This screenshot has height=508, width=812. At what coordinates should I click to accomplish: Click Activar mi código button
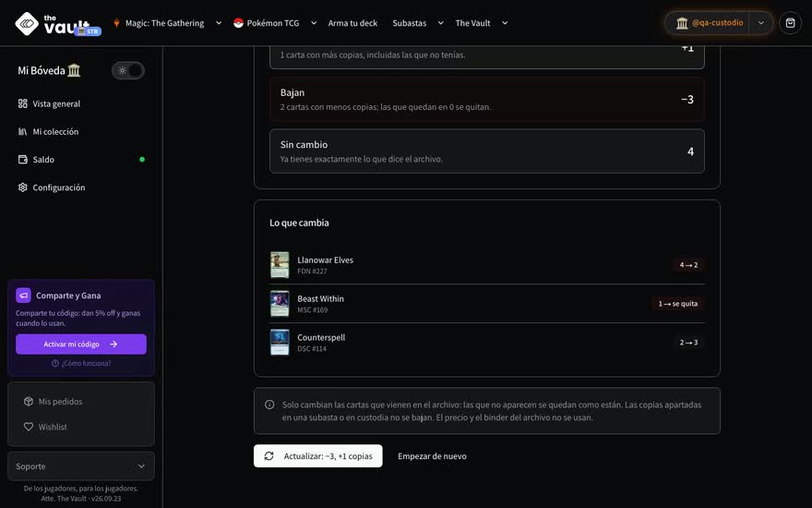click(81, 345)
